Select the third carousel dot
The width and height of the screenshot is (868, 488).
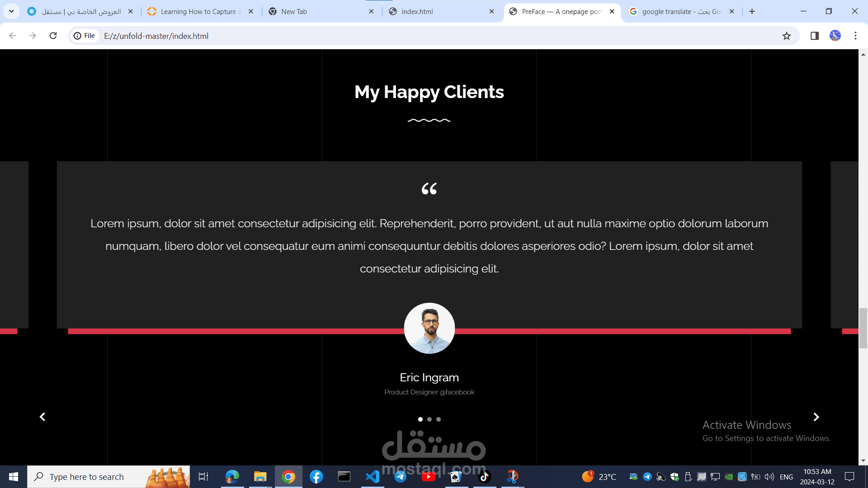(x=439, y=419)
